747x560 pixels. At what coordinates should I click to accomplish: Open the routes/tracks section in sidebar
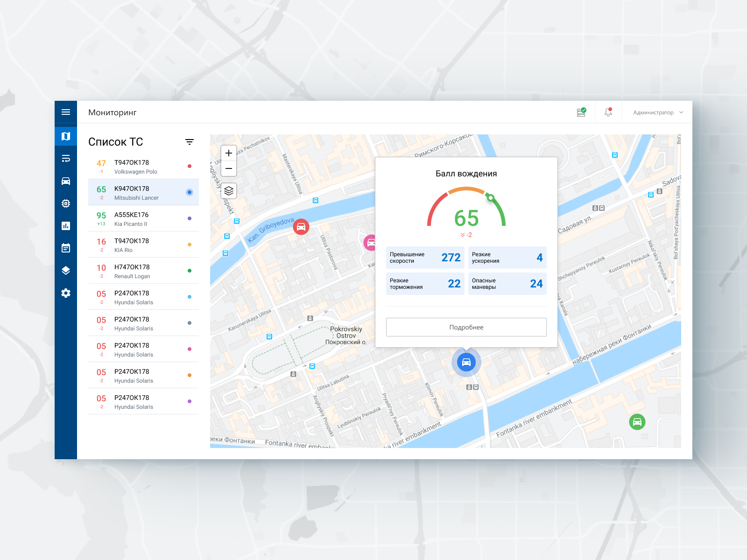[66, 159]
